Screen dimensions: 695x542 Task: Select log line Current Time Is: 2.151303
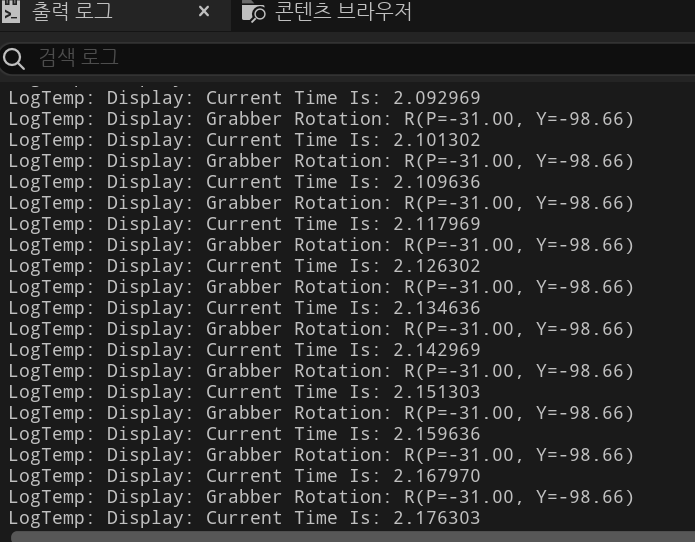[x=244, y=392]
